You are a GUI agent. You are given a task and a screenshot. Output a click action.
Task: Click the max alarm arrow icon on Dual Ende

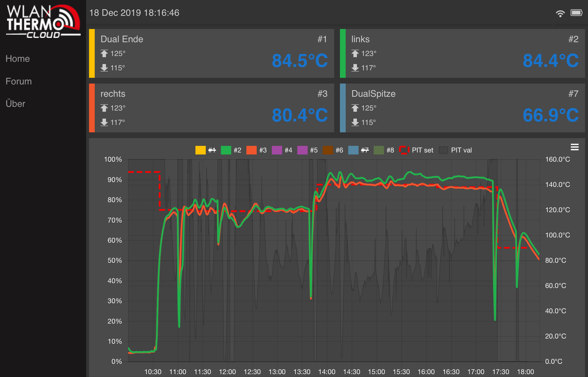tap(104, 53)
